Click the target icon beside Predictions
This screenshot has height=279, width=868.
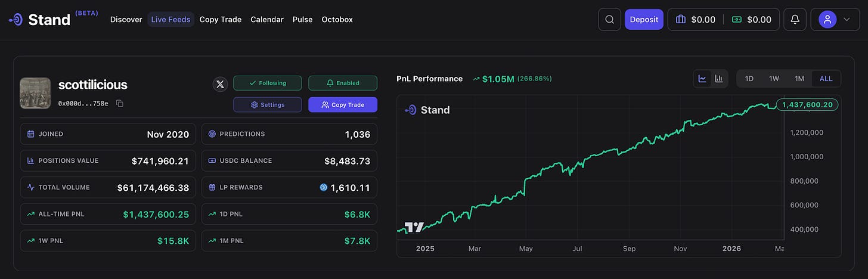212,134
